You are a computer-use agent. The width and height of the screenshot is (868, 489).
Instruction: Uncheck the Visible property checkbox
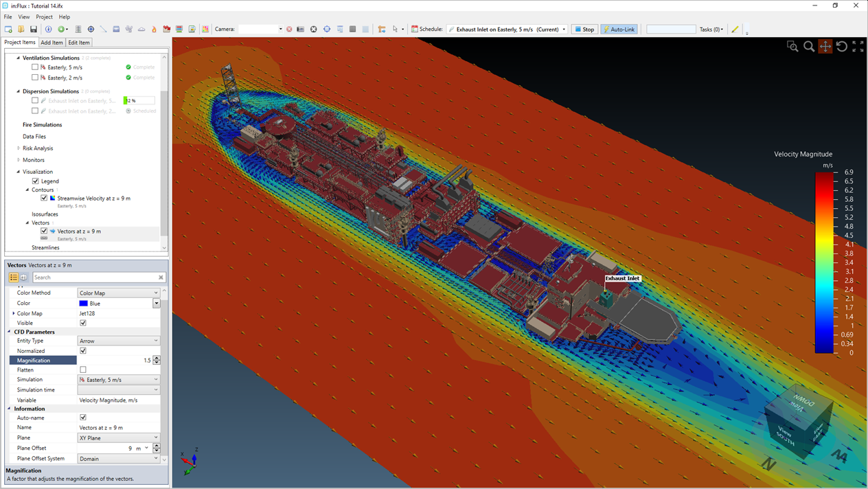83,323
